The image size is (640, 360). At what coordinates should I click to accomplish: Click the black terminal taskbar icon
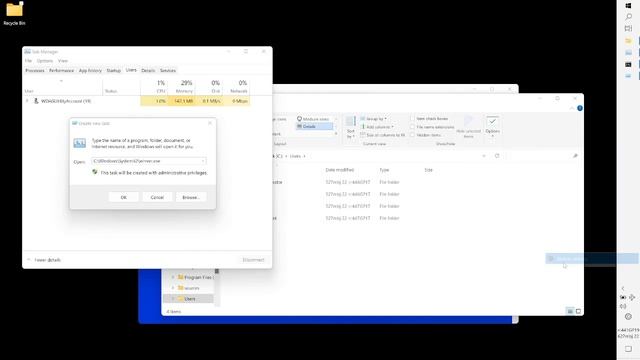[x=628, y=64]
